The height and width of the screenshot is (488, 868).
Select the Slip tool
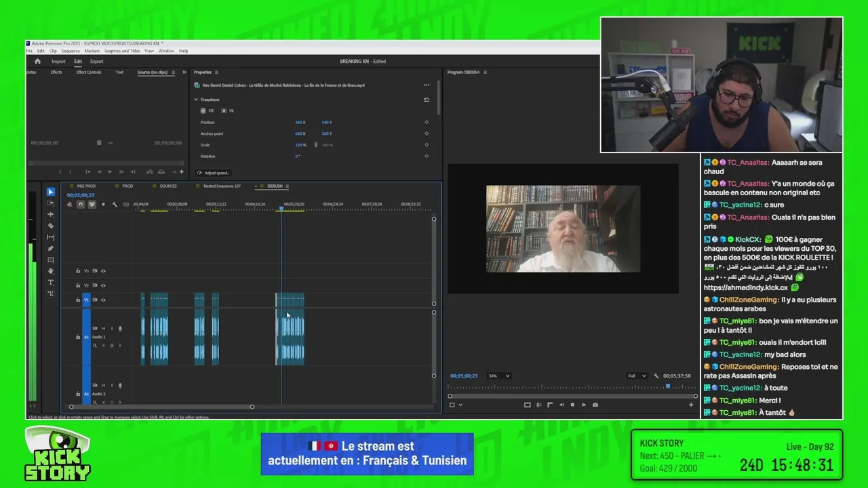(x=51, y=237)
